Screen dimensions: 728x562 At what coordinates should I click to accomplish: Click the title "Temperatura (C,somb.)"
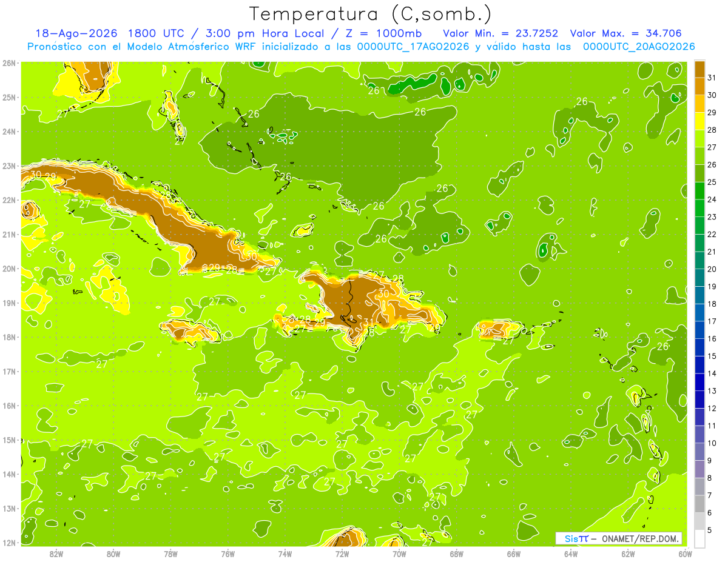[371, 15]
